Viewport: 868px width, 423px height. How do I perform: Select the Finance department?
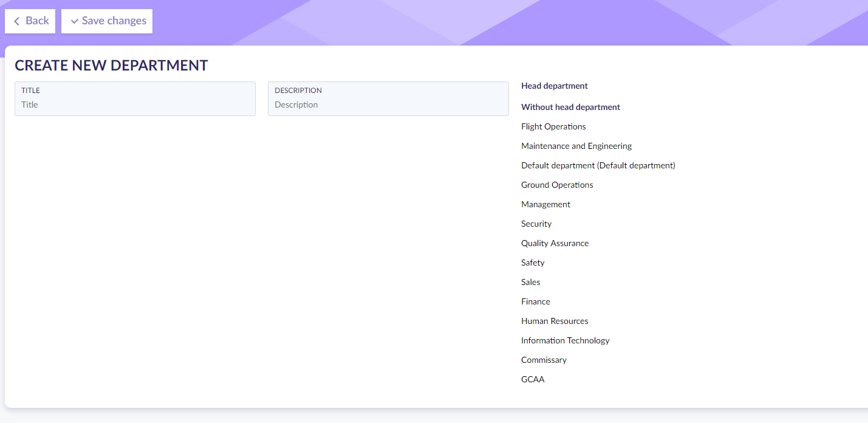tap(535, 301)
